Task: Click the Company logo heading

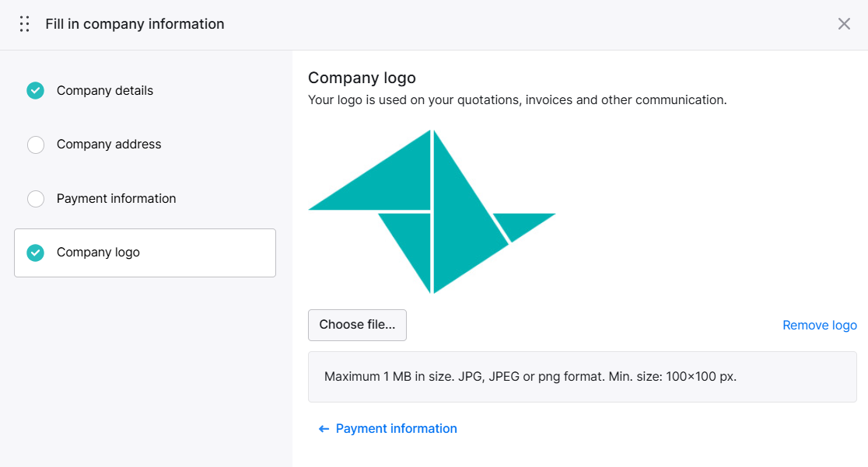Action: coord(362,78)
